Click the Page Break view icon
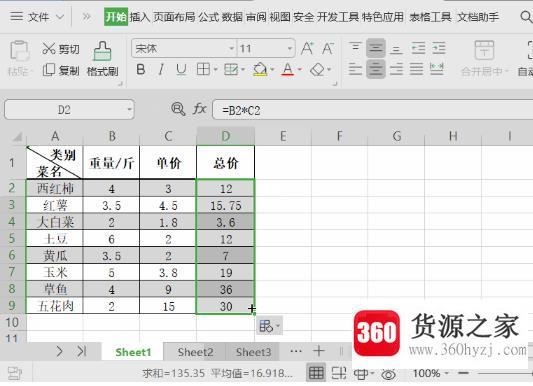 339,373
